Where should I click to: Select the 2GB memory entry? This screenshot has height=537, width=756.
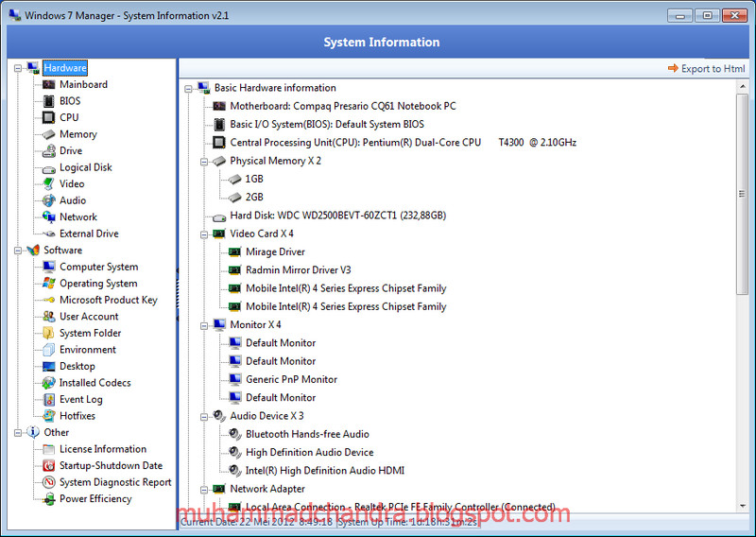254,198
